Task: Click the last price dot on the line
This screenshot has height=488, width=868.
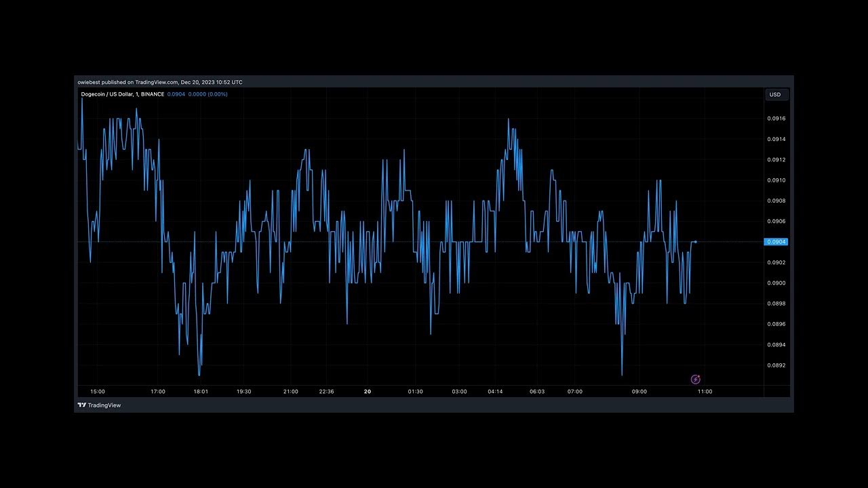Action: pyautogui.click(x=695, y=242)
